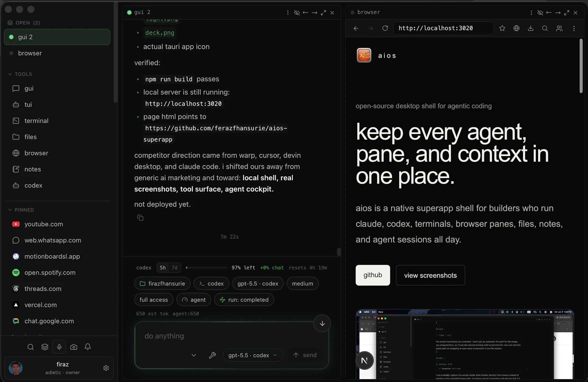This screenshot has width=588, height=382.
Task: Switch to the browser open session
Action: (57, 53)
